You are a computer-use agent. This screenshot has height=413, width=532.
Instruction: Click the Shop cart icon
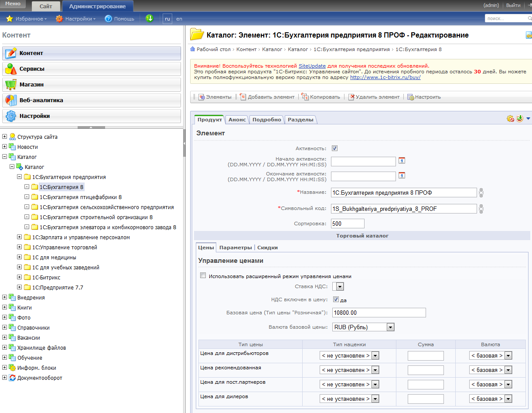[x=10, y=85]
